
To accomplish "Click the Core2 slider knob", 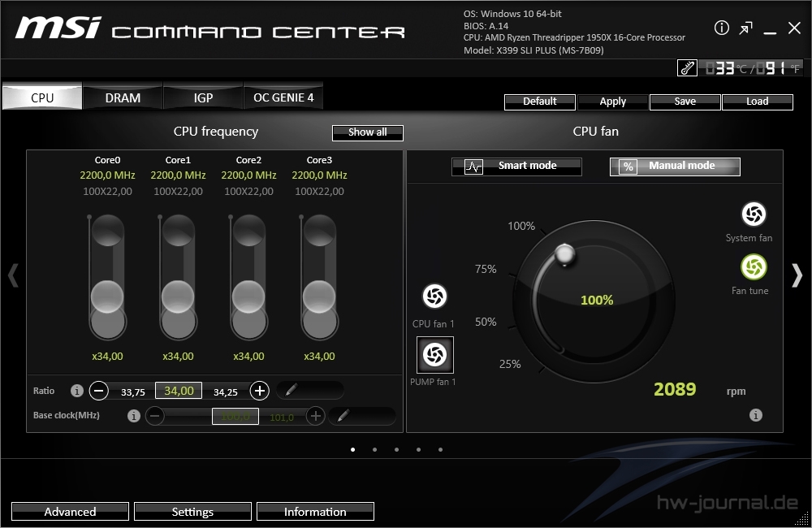I will click(x=248, y=297).
